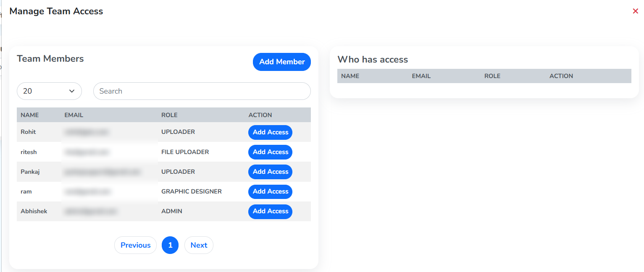This screenshot has width=644, height=272.
Task: Click the ritesh name cell
Action: pos(29,152)
